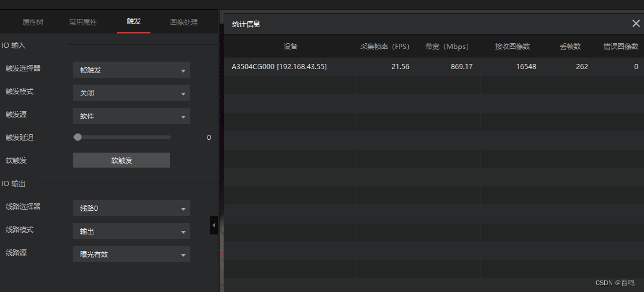Open the 触发选择器 dropdown showing 帧触发

tap(131, 70)
